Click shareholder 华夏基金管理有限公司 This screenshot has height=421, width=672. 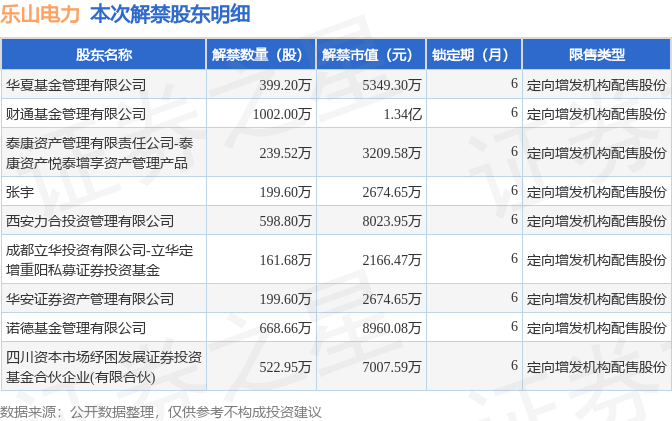click(x=76, y=85)
